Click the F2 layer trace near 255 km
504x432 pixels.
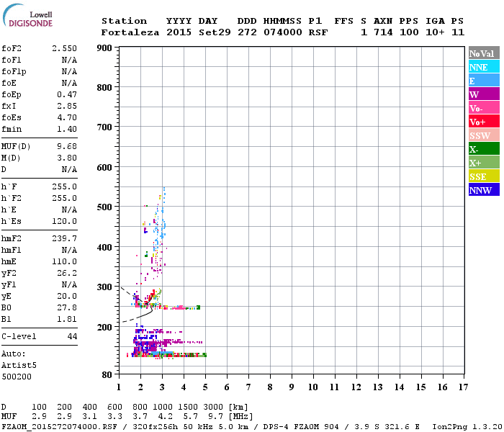click(167, 307)
